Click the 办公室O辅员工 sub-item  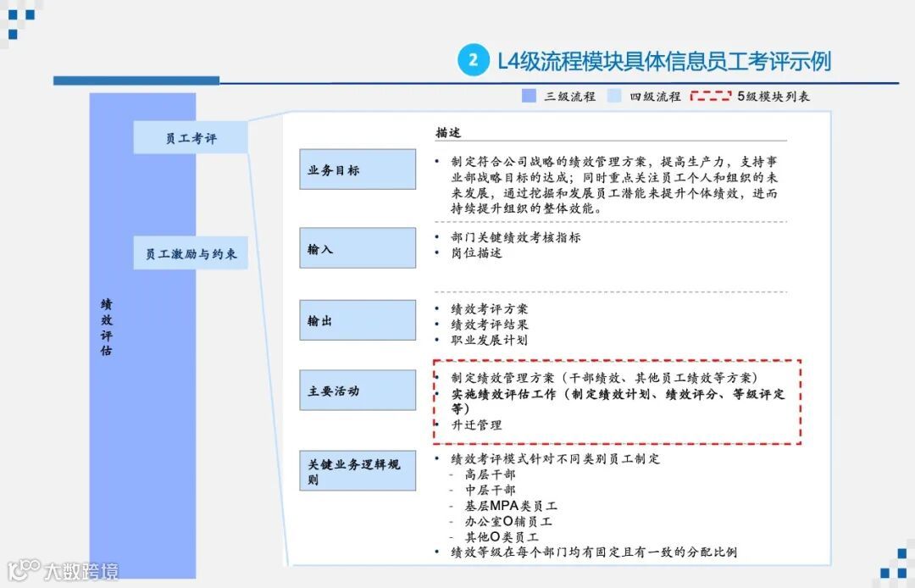tap(508, 521)
